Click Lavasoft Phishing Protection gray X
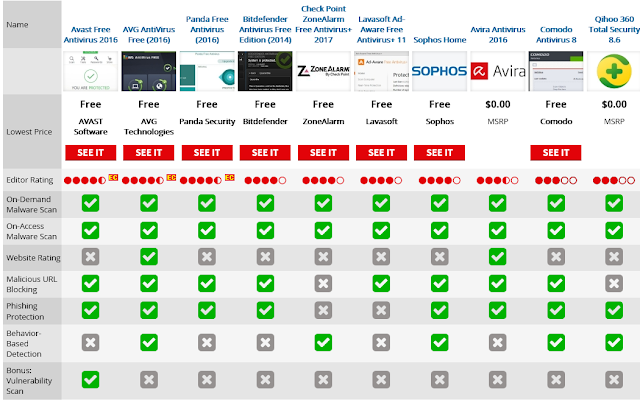This screenshot has height=400, width=640. 381,311
